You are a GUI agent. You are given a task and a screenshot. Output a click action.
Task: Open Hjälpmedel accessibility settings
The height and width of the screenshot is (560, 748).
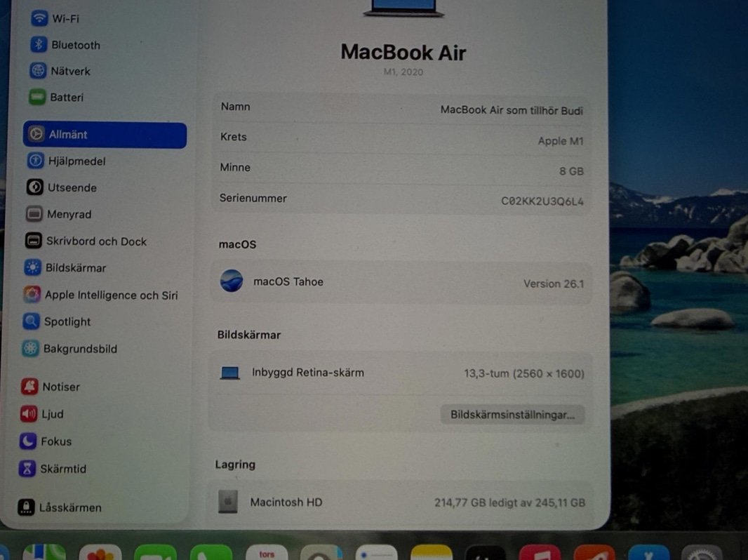[66, 161]
